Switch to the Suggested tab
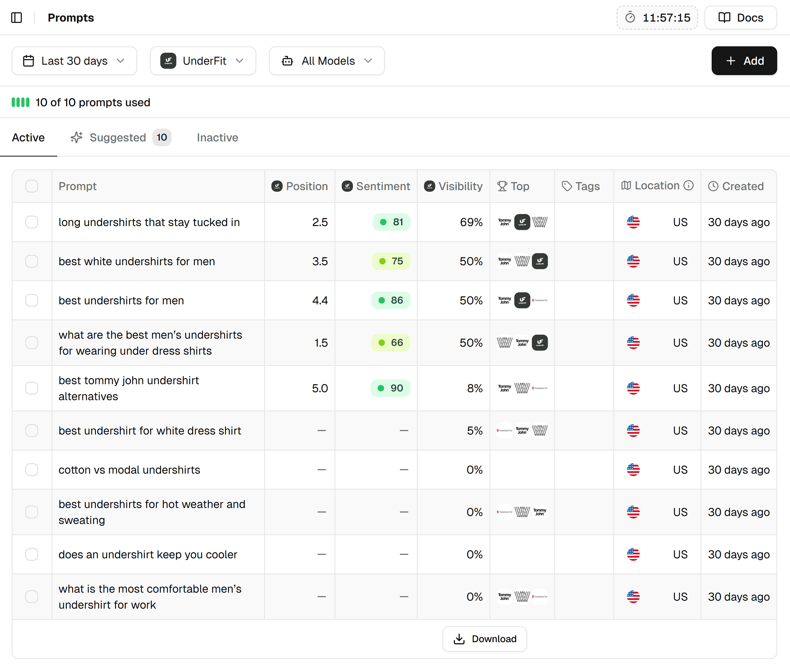790x672 pixels. pyautogui.click(x=117, y=137)
